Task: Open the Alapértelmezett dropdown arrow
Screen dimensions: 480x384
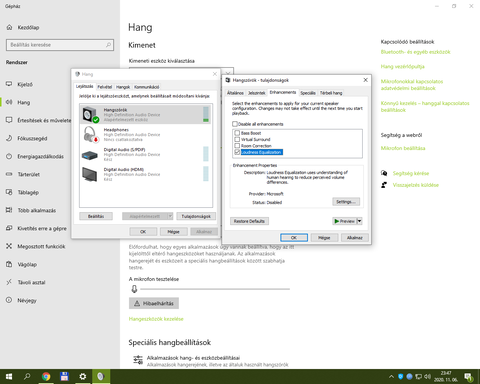Action: pyautogui.click(x=170, y=216)
